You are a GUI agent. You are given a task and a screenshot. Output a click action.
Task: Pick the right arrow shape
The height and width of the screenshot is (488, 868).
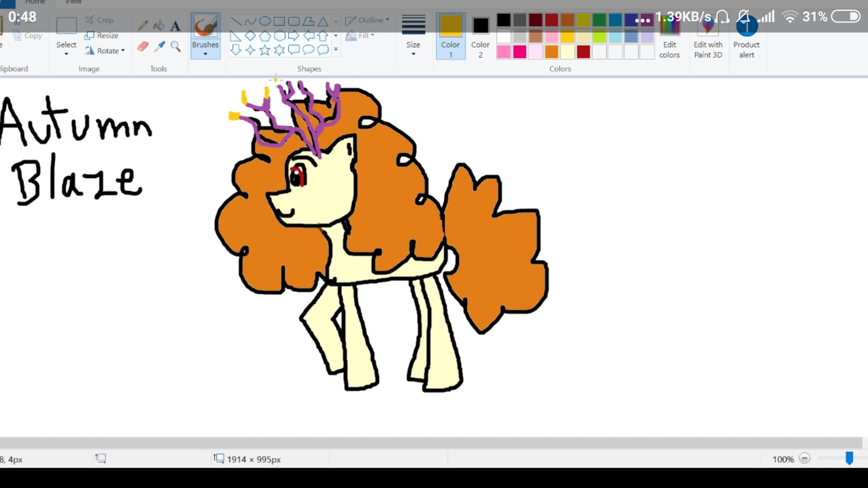[294, 36]
